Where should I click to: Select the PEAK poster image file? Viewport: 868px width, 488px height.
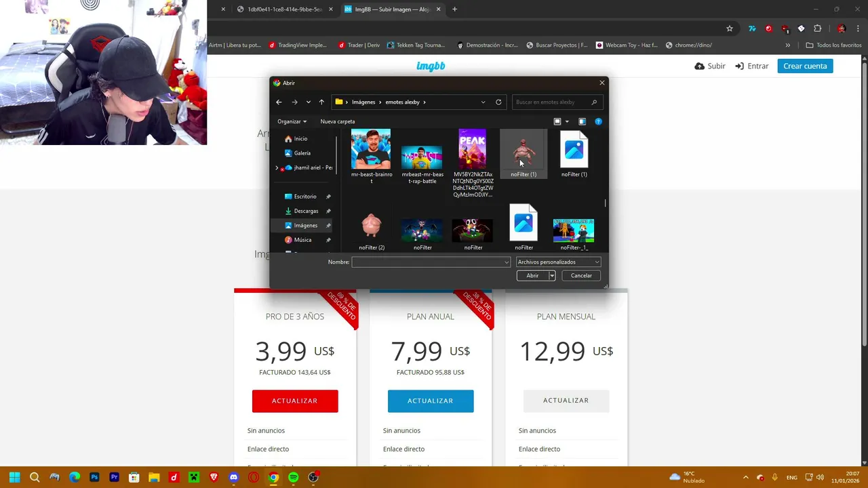pyautogui.click(x=473, y=163)
